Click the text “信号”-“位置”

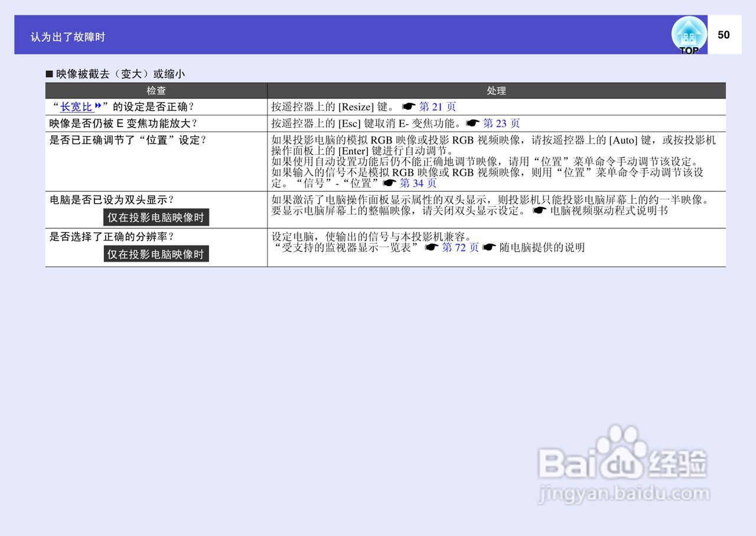point(337,183)
